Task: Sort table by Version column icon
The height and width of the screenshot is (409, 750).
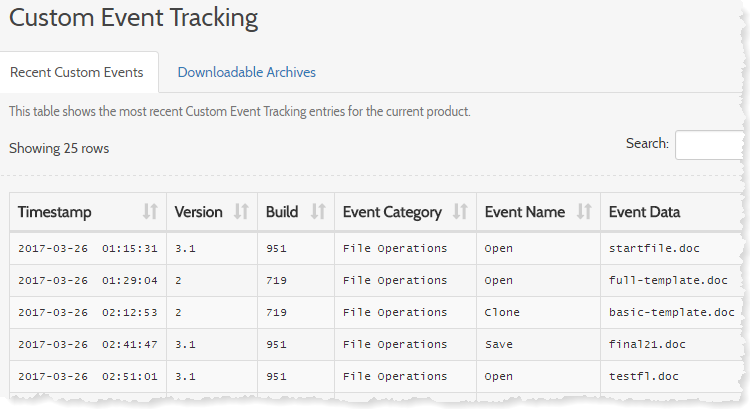Action: (241, 211)
